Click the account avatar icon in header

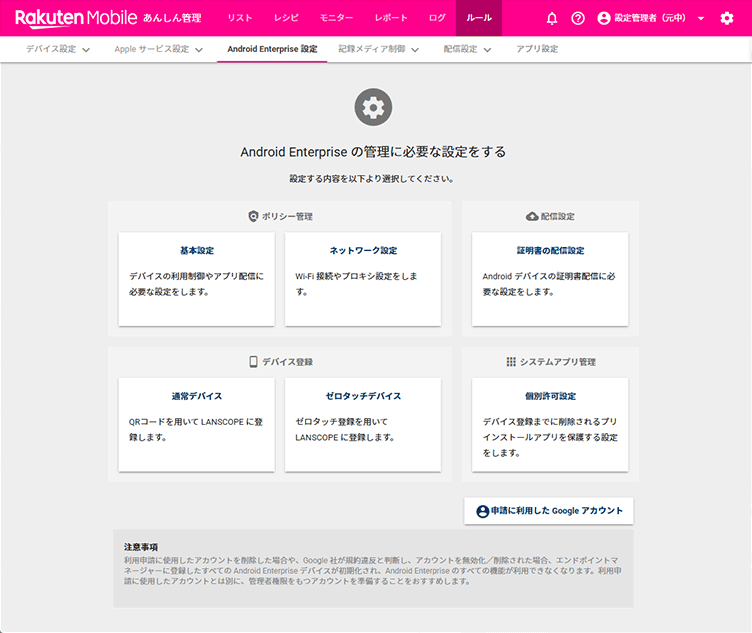[x=604, y=18]
